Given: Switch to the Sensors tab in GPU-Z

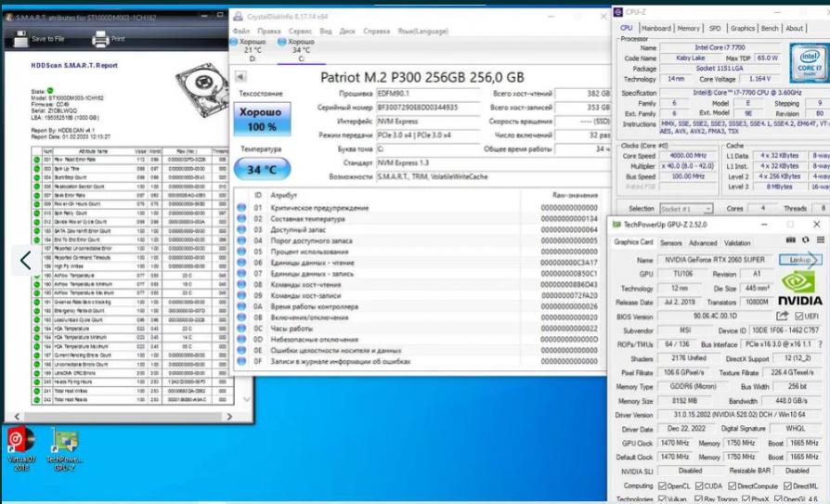Looking at the screenshot, I should point(670,243).
